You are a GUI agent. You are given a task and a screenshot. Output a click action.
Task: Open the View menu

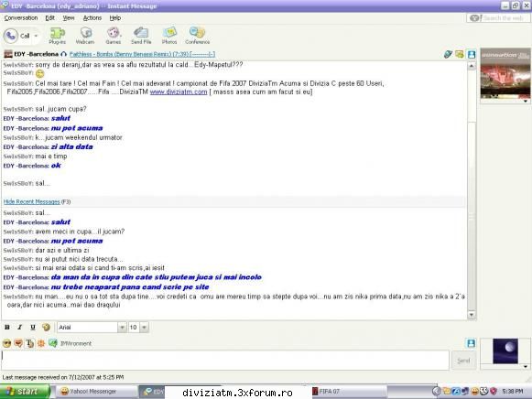point(69,18)
